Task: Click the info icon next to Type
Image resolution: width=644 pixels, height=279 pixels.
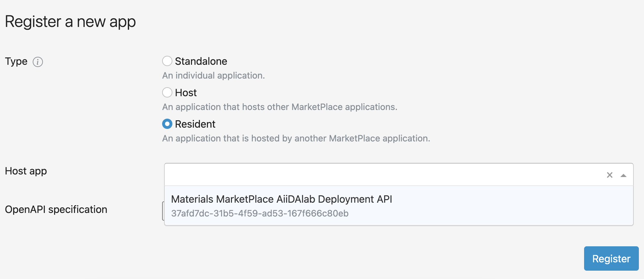Action: coord(38,62)
